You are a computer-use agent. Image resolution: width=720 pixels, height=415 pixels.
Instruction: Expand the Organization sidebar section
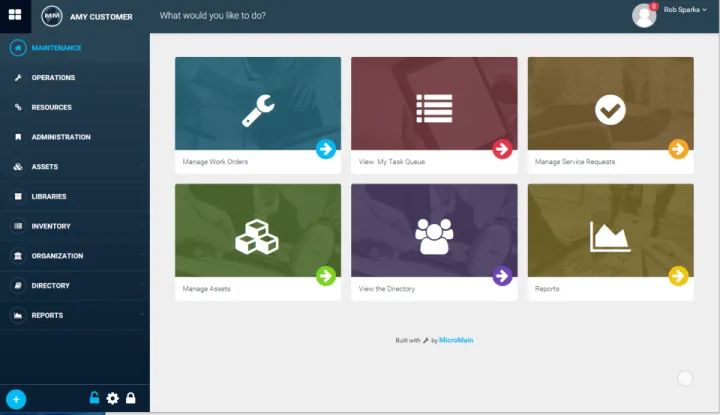coord(57,256)
